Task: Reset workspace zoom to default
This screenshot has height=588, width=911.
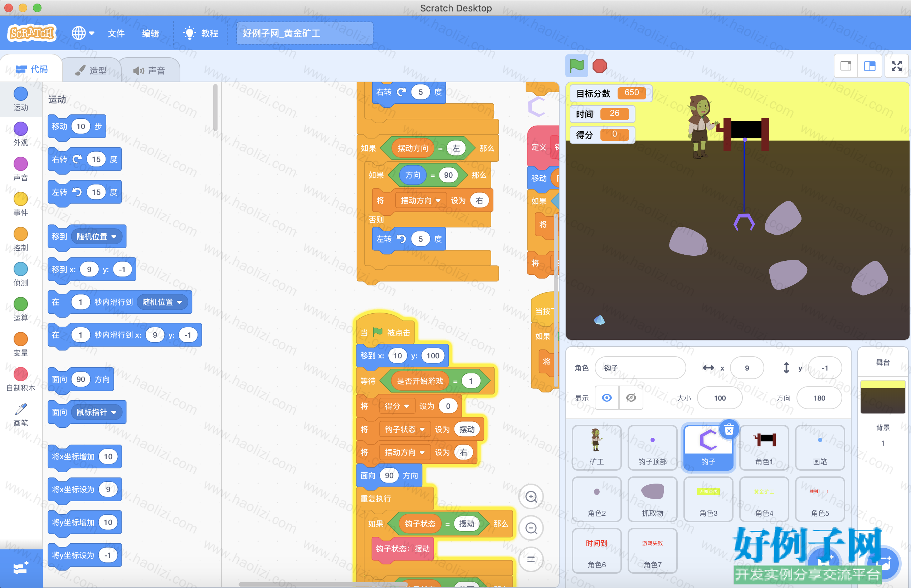Action: [x=531, y=559]
